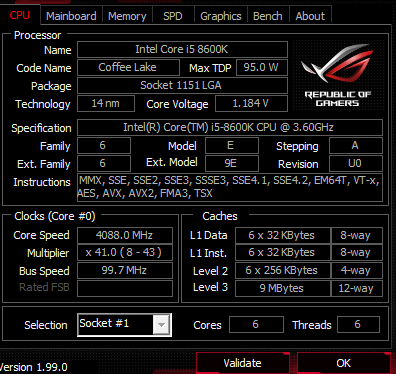Open the Mainboard tab
Image resolution: width=396 pixels, height=374 pixels.
[71, 16]
